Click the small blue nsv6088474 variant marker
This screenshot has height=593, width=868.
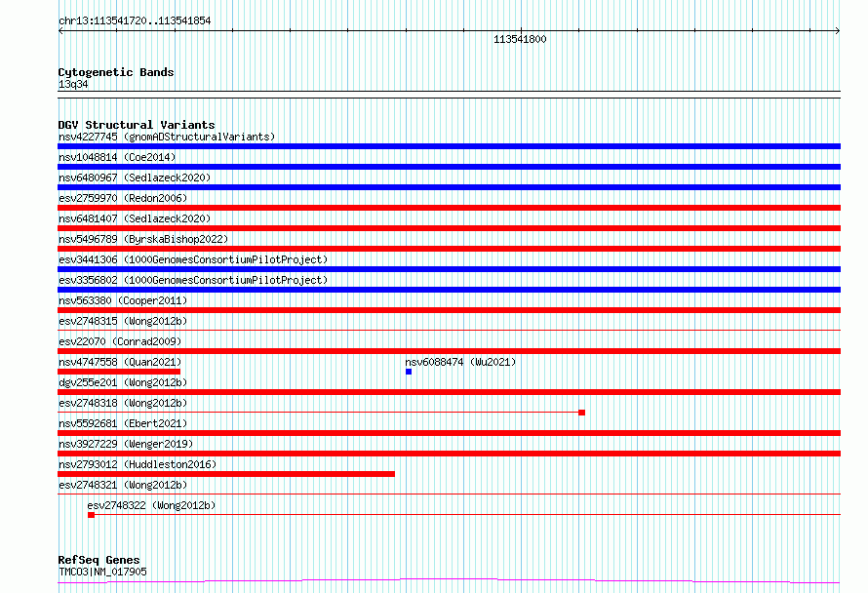409,372
